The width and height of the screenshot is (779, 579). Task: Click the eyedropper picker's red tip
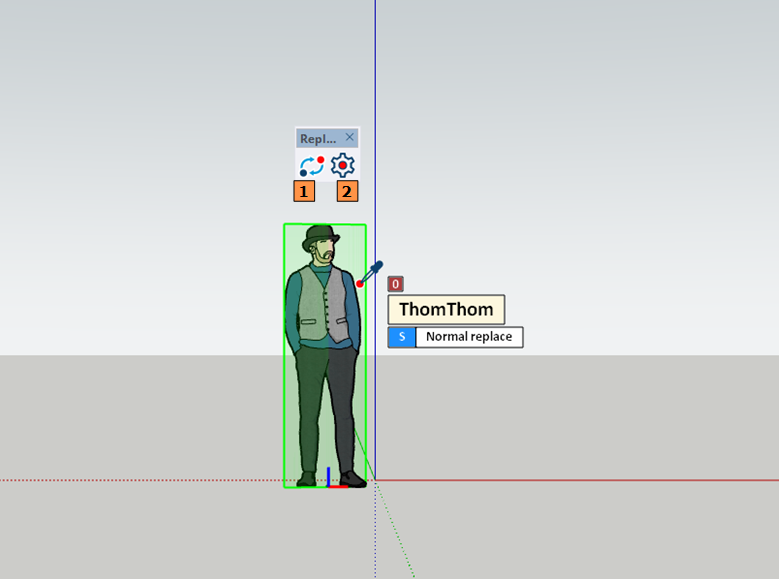(360, 284)
